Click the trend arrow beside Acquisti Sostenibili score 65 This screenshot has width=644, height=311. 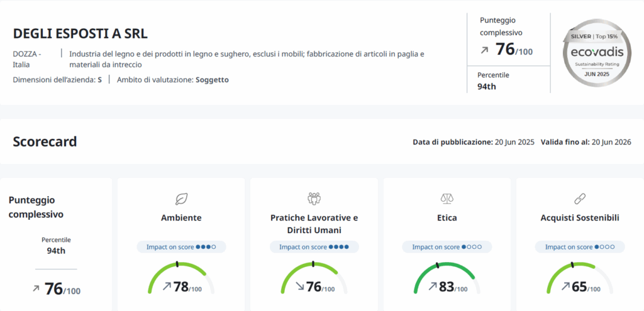[565, 286]
